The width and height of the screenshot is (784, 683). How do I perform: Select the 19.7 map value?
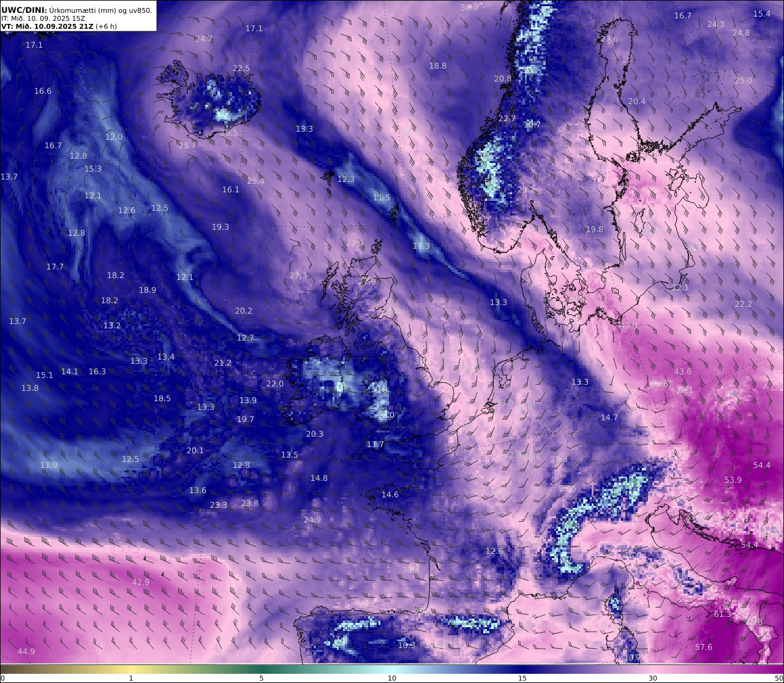pyautogui.click(x=245, y=419)
